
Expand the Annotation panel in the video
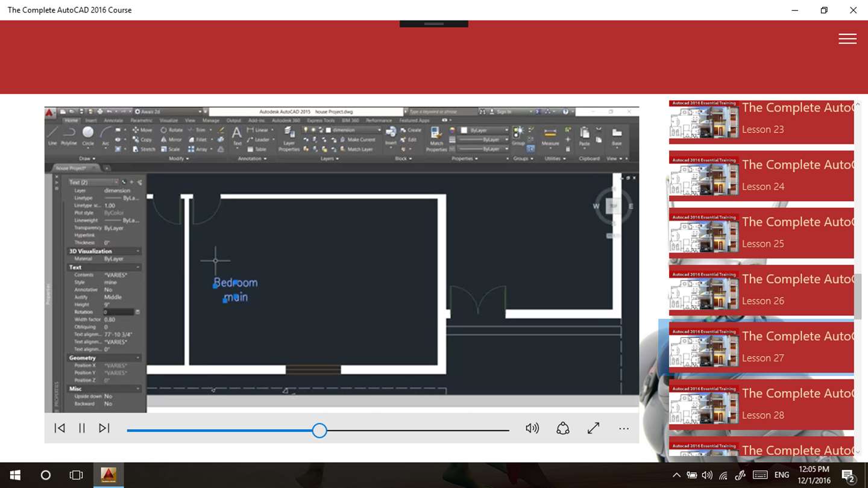click(252, 158)
